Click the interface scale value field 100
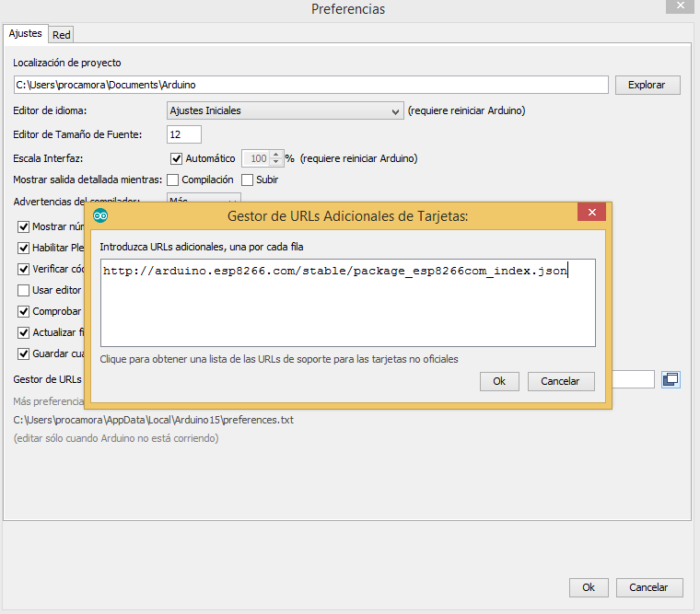Screen dimensions: 700x614 point(256,158)
